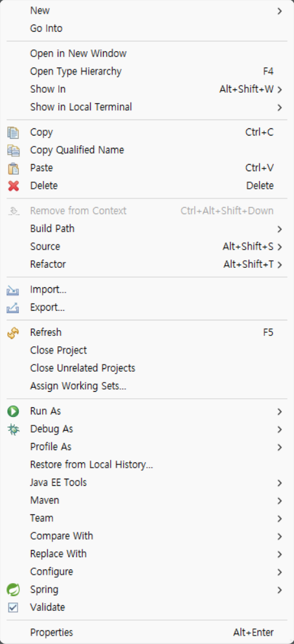Click the Debug As bug icon

tap(13, 429)
